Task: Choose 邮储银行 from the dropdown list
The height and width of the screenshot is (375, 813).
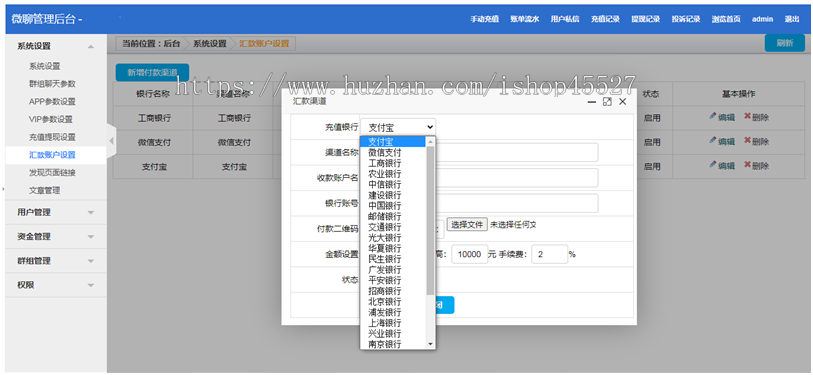Action: 393,216
